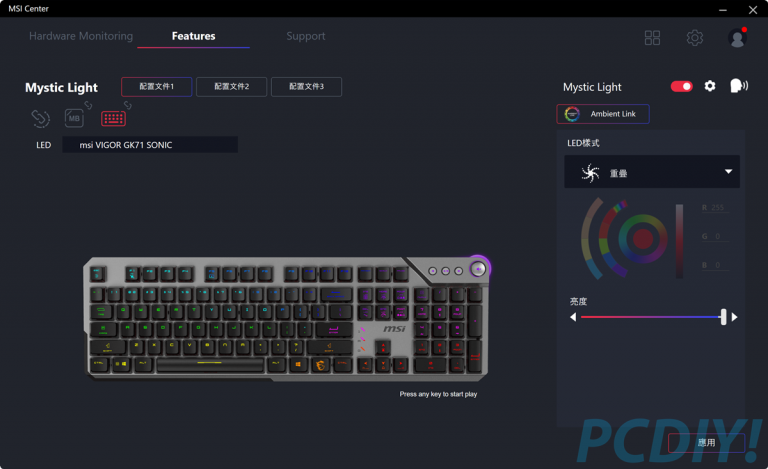Toggle the Mystic Light switch off
Viewport: 768px width, 469px height.
[681, 87]
